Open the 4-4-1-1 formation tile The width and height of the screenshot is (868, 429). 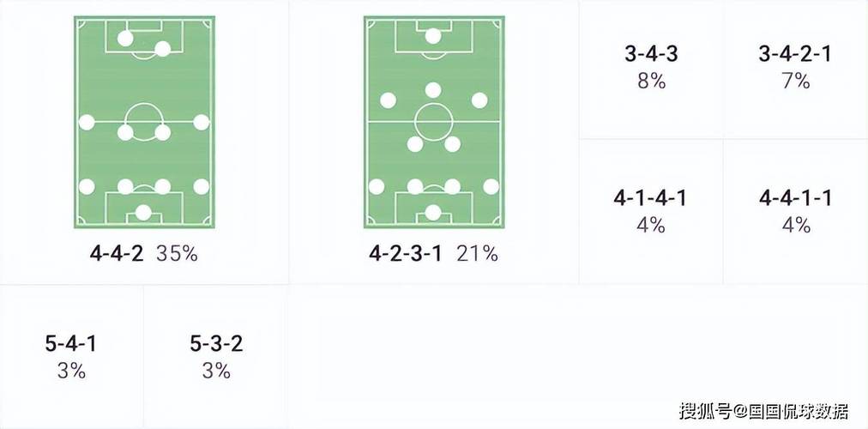(795, 211)
